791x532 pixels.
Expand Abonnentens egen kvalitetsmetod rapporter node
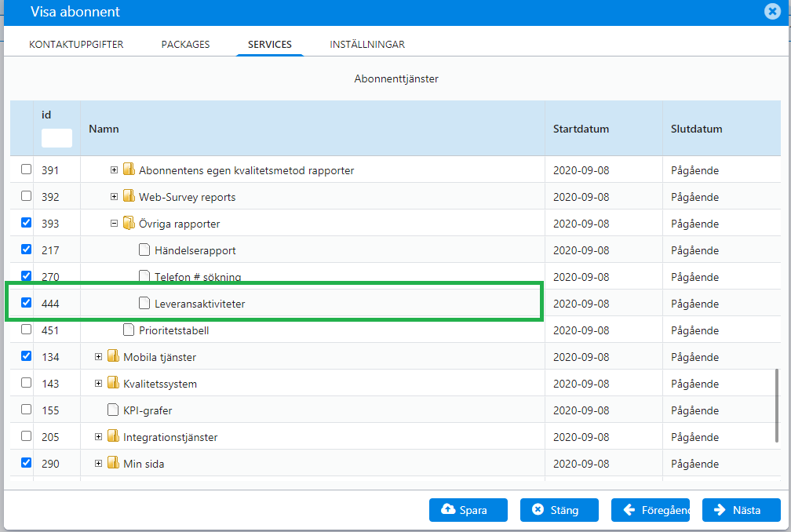pyautogui.click(x=114, y=170)
